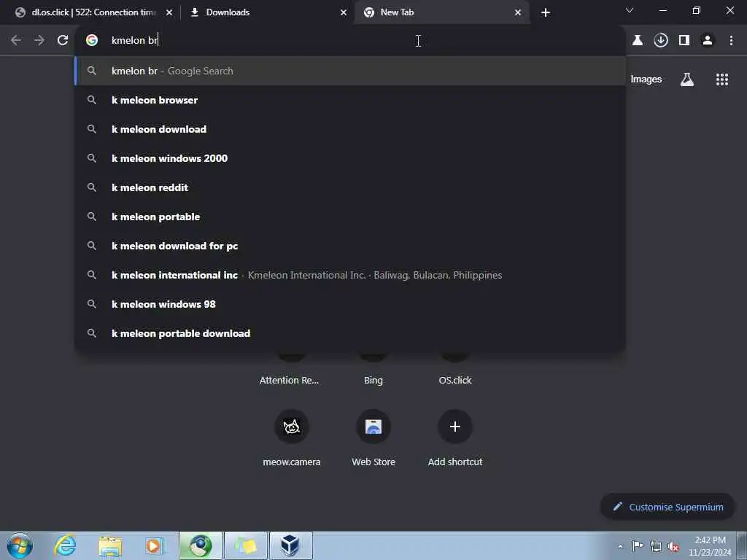Select the New Tab tab
Viewport: 747px width, 560px height.
[x=441, y=12]
